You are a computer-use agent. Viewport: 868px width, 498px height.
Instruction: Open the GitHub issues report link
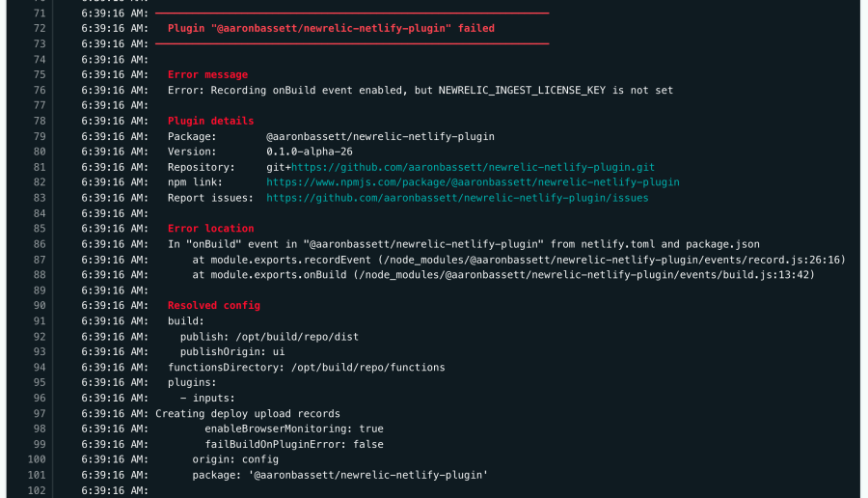(457, 198)
